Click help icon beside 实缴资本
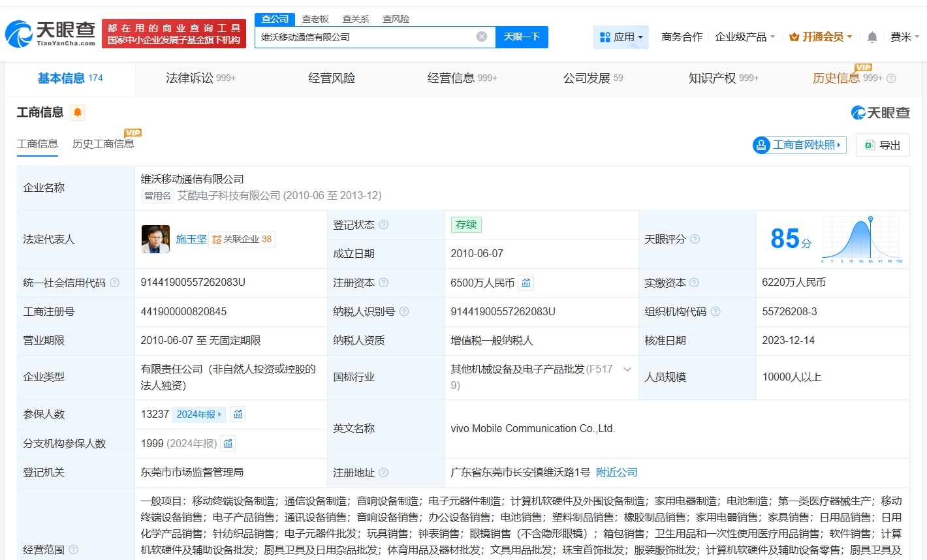927x560 pixels. pos(694,283)
